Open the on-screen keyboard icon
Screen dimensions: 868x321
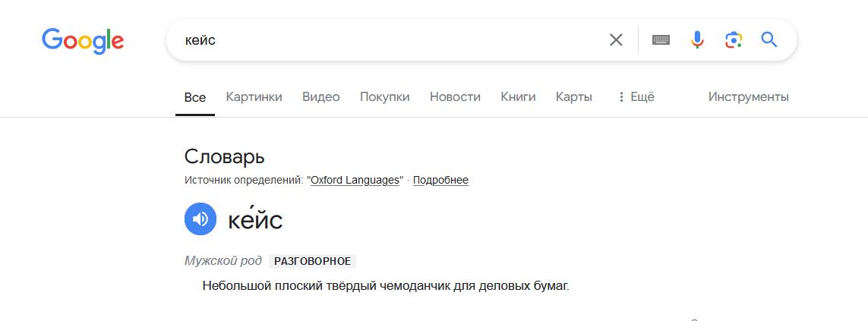point(661,40)
